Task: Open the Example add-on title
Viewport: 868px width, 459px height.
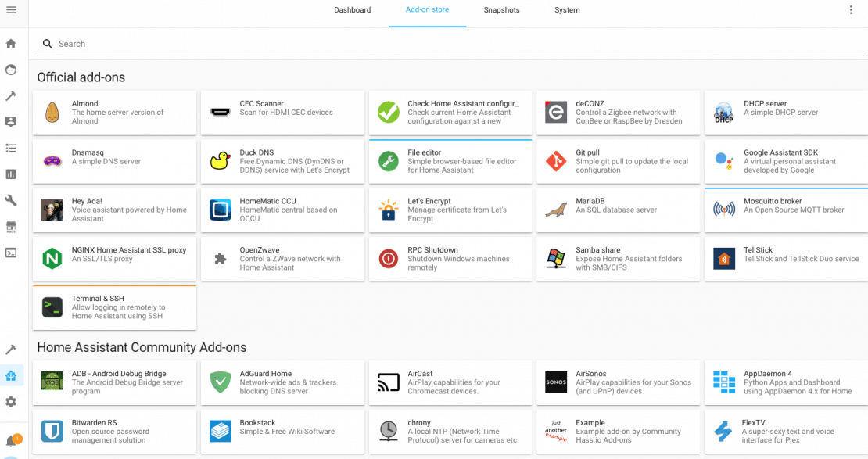Action: (590, 422)
